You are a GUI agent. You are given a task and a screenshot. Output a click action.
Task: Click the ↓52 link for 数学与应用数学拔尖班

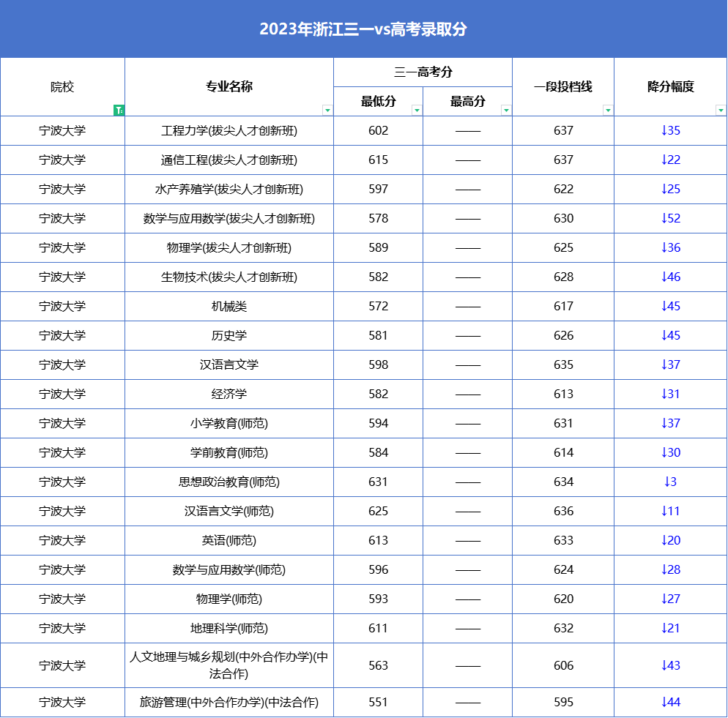pos(670,218)
